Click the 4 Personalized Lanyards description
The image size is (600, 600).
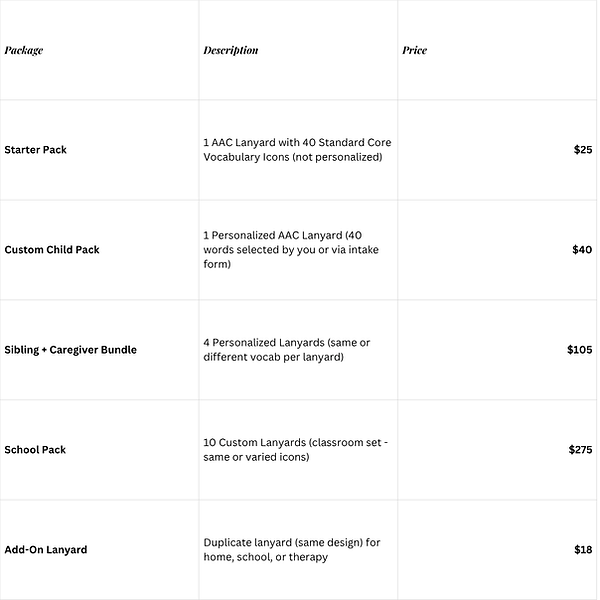[x=286, y=350]
